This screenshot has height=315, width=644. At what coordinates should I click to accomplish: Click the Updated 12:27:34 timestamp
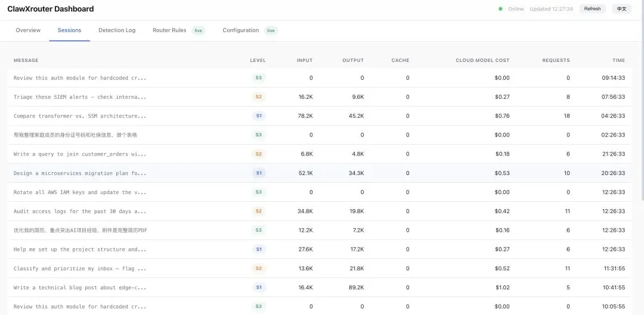point(551,9)
